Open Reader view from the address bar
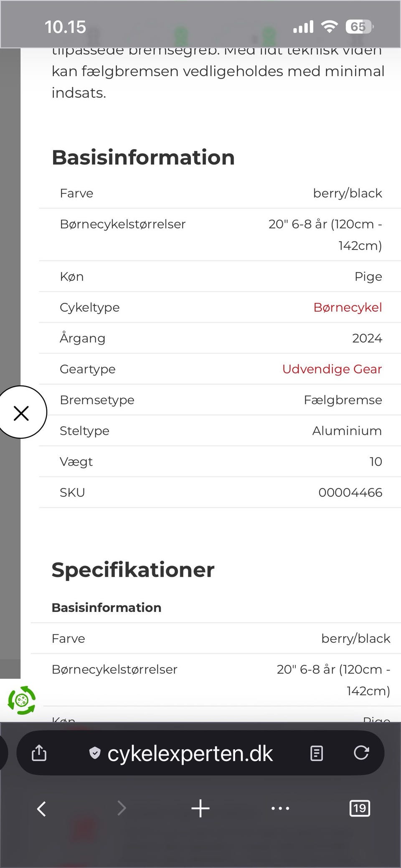Viewport: 401px width, 868px height. [316, 753]
